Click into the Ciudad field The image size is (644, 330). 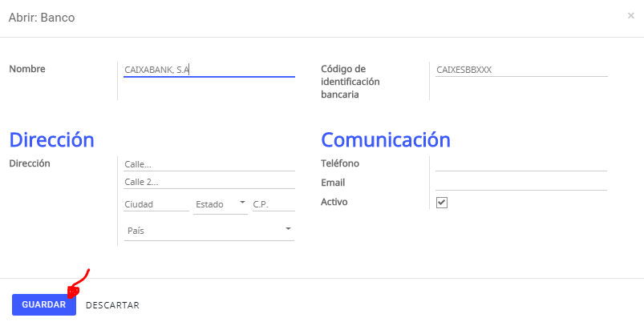point(156,204)
